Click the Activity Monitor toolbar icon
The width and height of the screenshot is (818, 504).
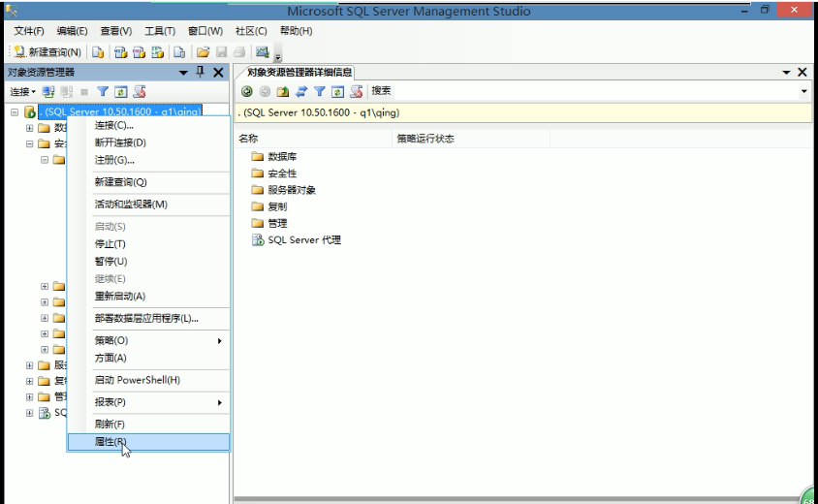[x=263, y=51]
